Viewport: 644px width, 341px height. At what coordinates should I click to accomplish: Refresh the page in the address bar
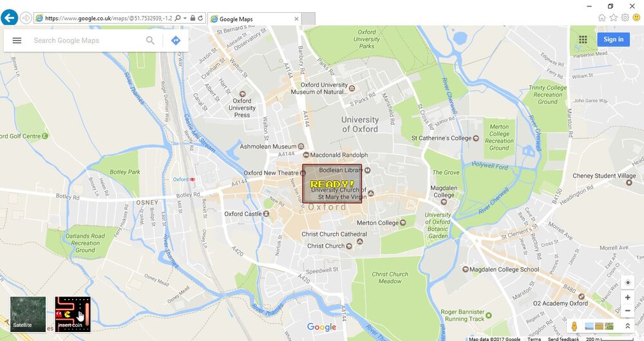click(200, 18)
